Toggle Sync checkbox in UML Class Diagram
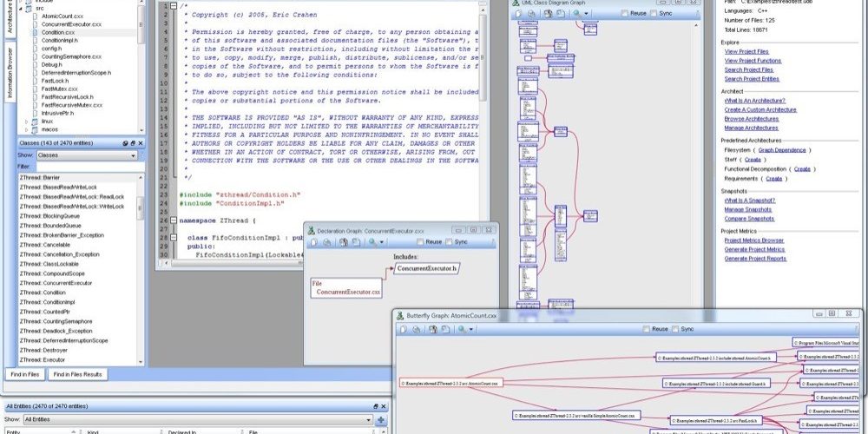Screen dimensions: 868x434 click(654, 13)
